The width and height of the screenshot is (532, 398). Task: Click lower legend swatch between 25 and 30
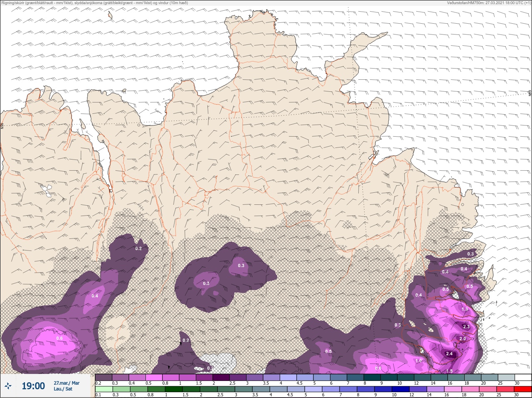click(506, 389)
